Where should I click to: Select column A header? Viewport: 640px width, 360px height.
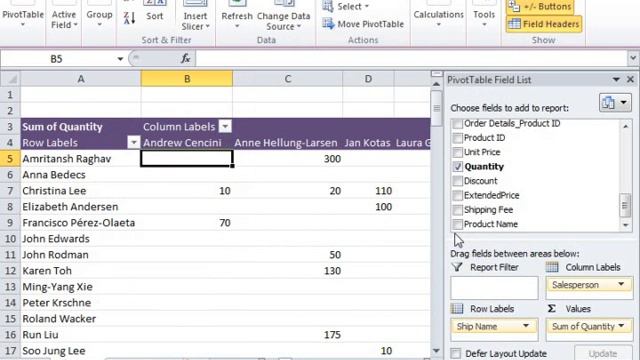(81, 79)
